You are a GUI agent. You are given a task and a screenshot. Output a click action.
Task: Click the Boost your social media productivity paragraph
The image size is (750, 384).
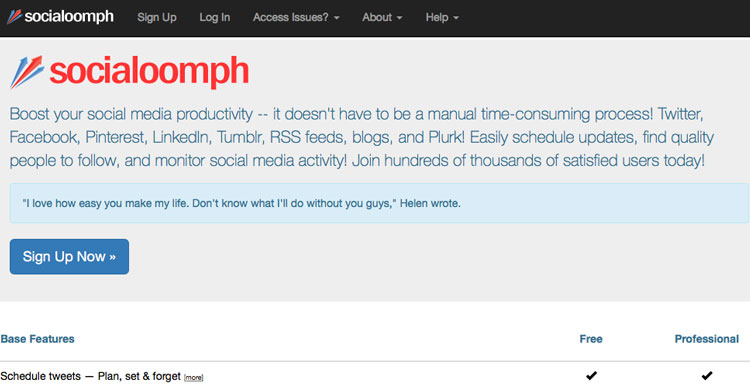[362, 137]
